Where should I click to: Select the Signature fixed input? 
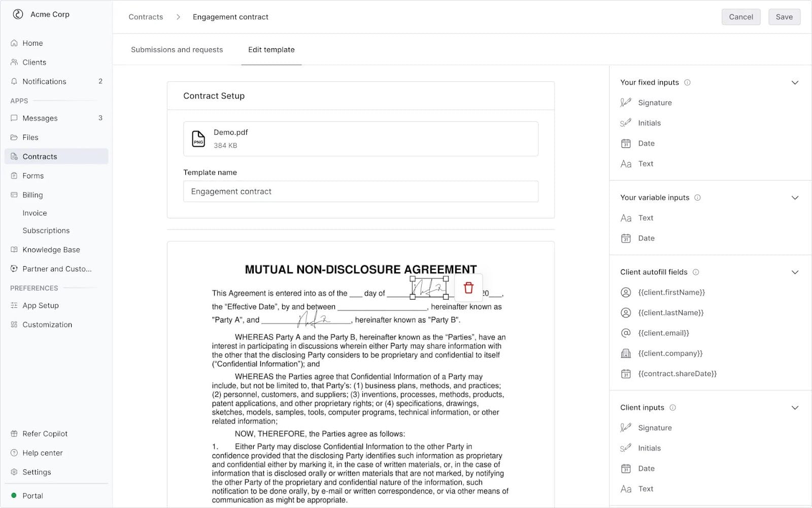[x=655, y=102]
